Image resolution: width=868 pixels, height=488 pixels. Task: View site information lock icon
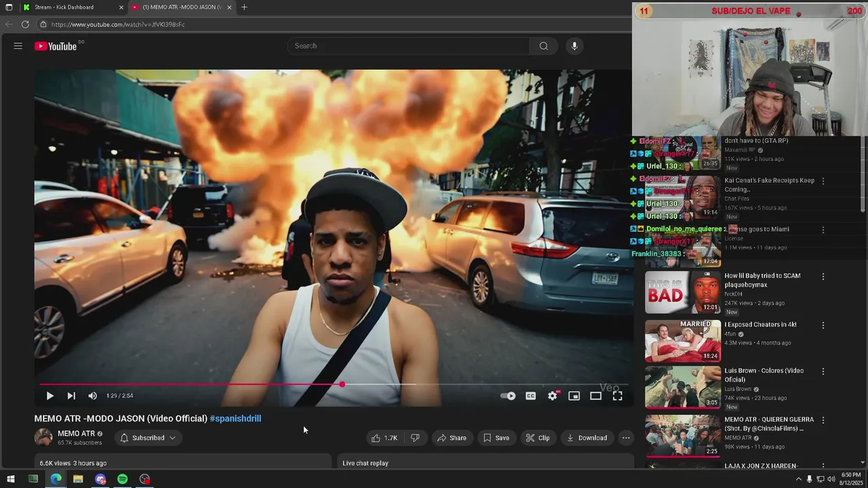[x=43, y=24]
